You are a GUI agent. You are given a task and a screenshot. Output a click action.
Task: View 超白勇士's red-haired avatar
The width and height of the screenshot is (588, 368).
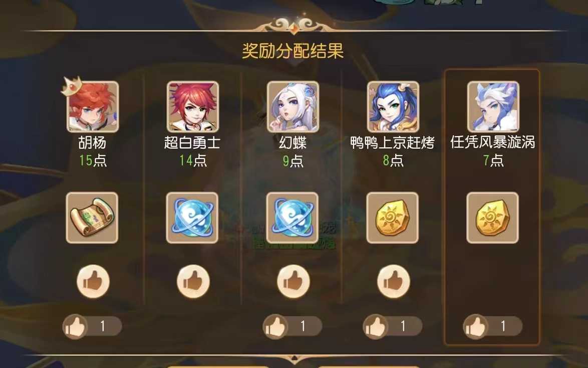192,107
